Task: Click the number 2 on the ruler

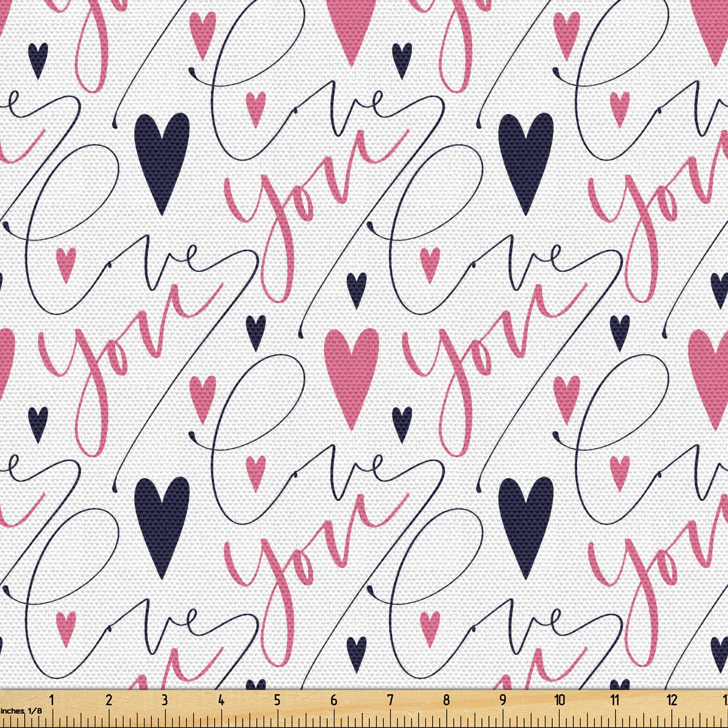Action: pyautogui.click(x=109, y=700)
